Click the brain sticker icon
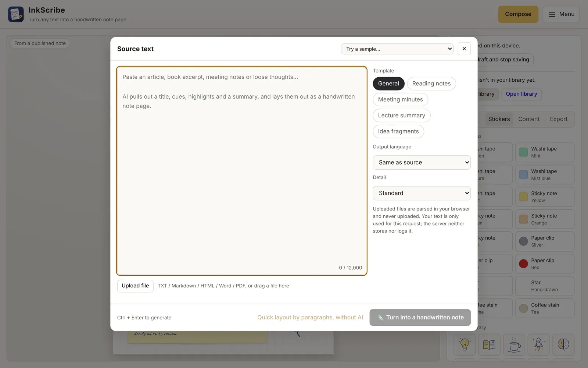 click(563, 345)
